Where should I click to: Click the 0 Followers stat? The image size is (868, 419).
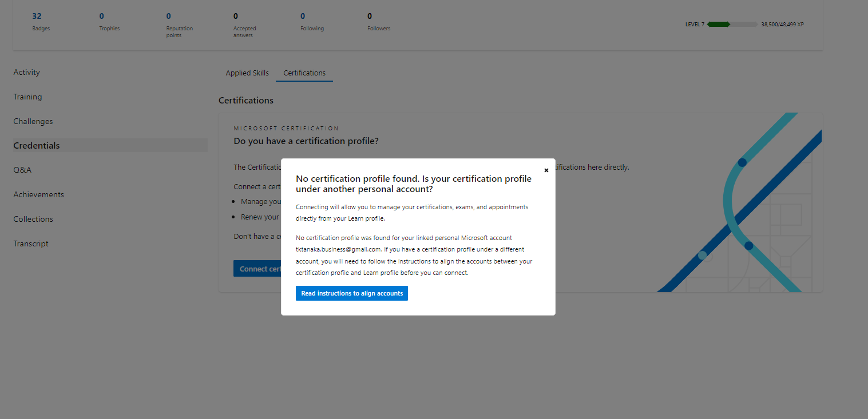[379, 21]
